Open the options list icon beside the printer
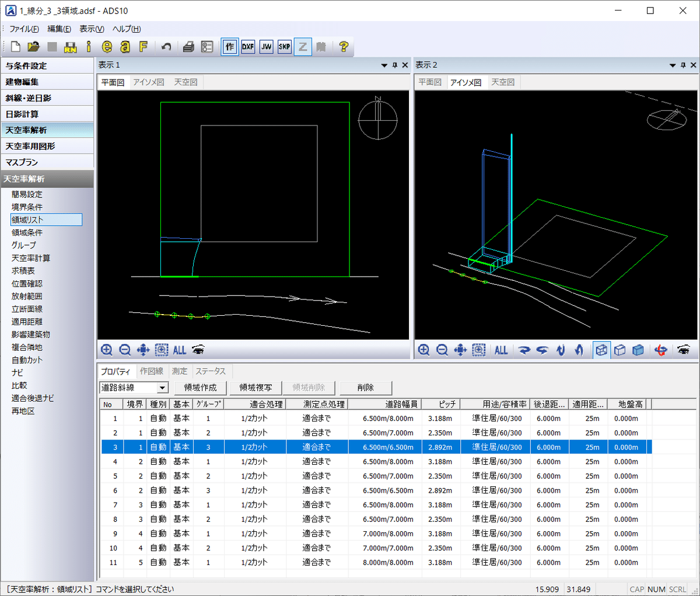The image size is (700, 596). pyautogui.click(x=207, y=47)
